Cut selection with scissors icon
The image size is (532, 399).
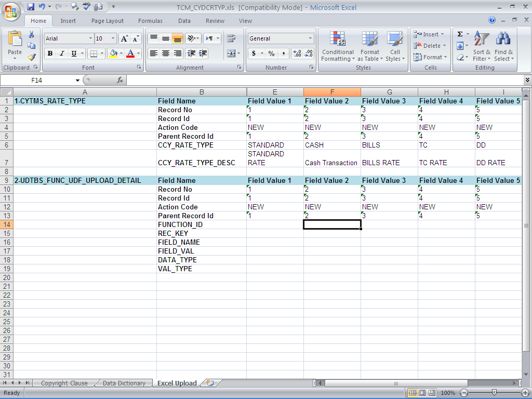pyautogui.click(x=31, y=35)
